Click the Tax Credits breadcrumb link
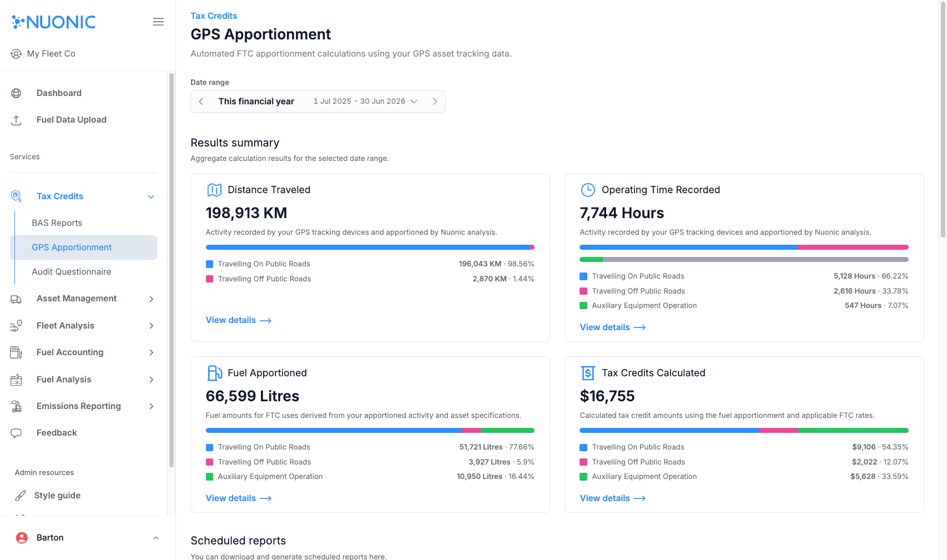Viewport: 947px width, 560px height. (214, 16)
